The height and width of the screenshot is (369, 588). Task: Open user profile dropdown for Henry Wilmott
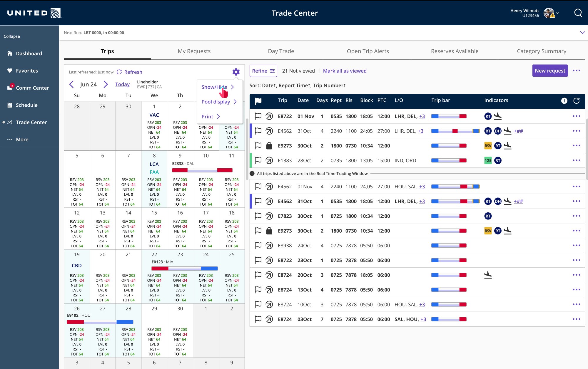[557, 13]
